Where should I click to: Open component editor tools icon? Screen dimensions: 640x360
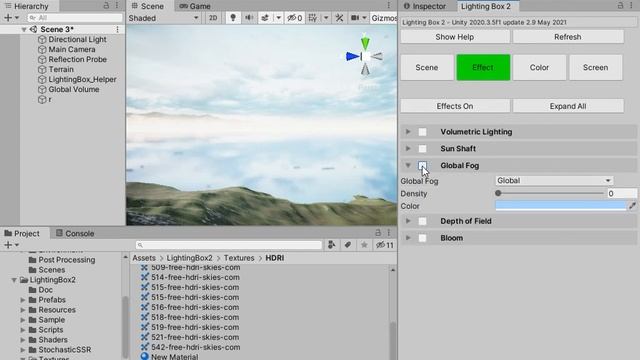(340, 18)
